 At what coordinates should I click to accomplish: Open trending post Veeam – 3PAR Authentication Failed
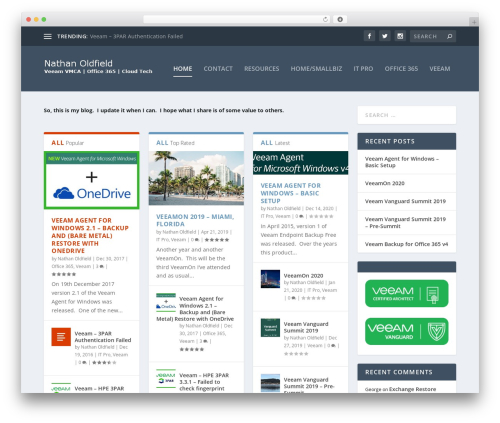(136, 36)
